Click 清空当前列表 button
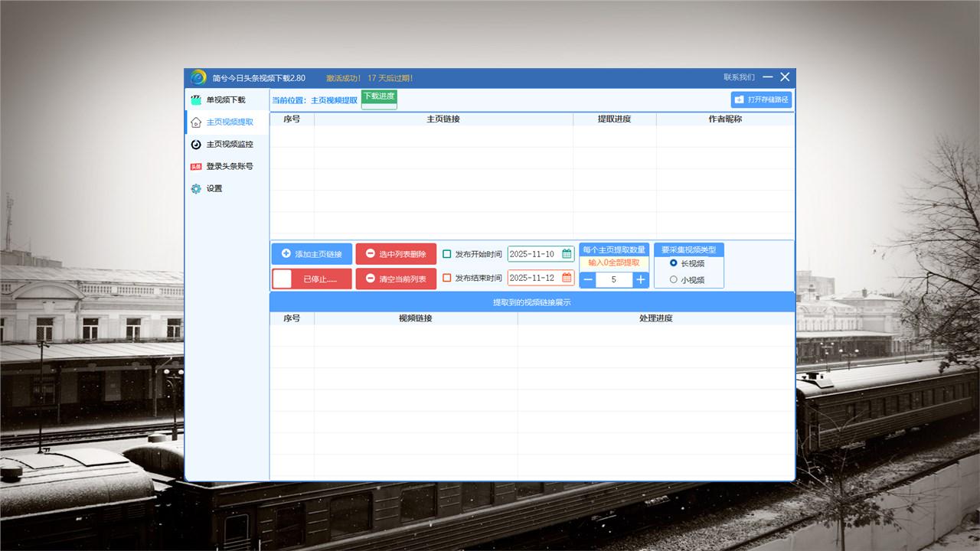Screen dimensions: 980x551 [x=396, y=279]
